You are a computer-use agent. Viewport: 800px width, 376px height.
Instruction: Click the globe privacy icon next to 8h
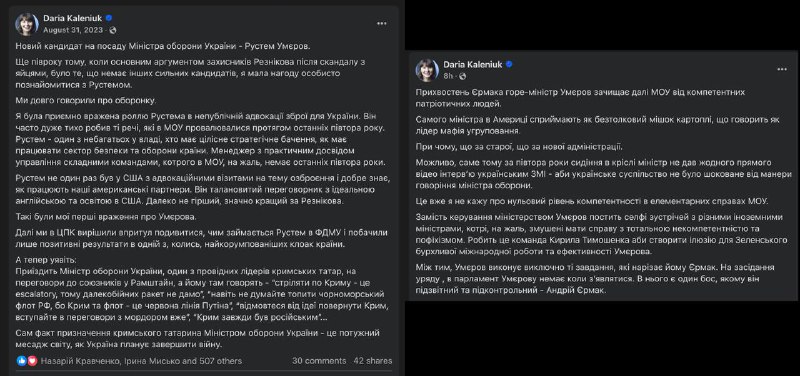coord(463,76)
